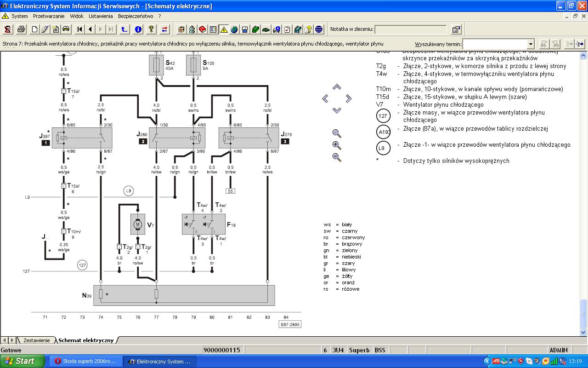Click the boxed reference number 55
Image resolution: width=588 pixels, height=368 pixels.
[230, 190]
